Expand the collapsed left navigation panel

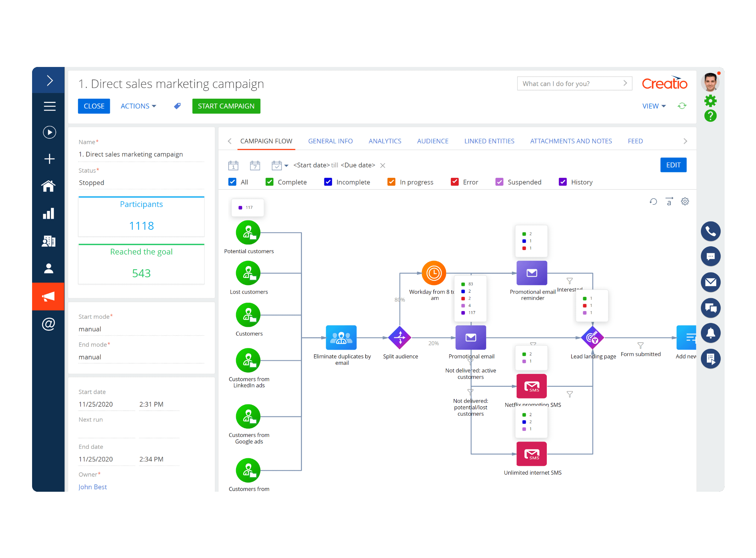pos(49,81)
